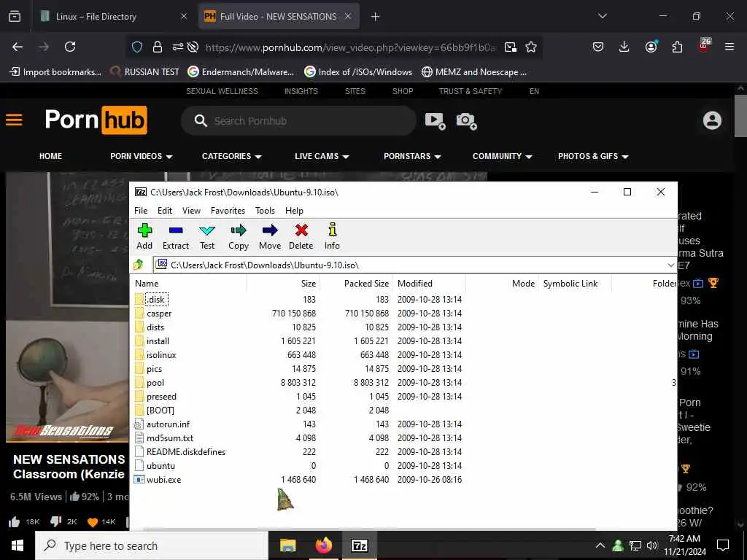This screenshot has height=560, width=747.
Task: Click the Save to Pocket icon
Action: tap(598, 47)
